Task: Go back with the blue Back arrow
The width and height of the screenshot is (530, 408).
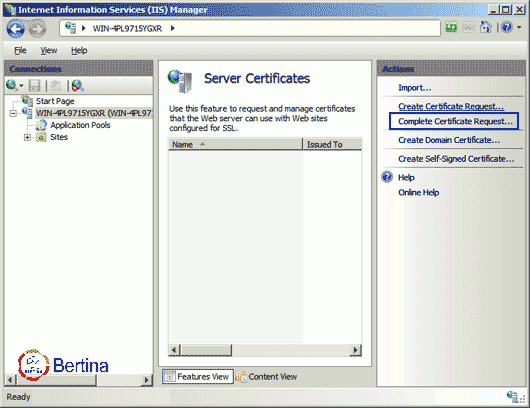Action: click(16, 29)
